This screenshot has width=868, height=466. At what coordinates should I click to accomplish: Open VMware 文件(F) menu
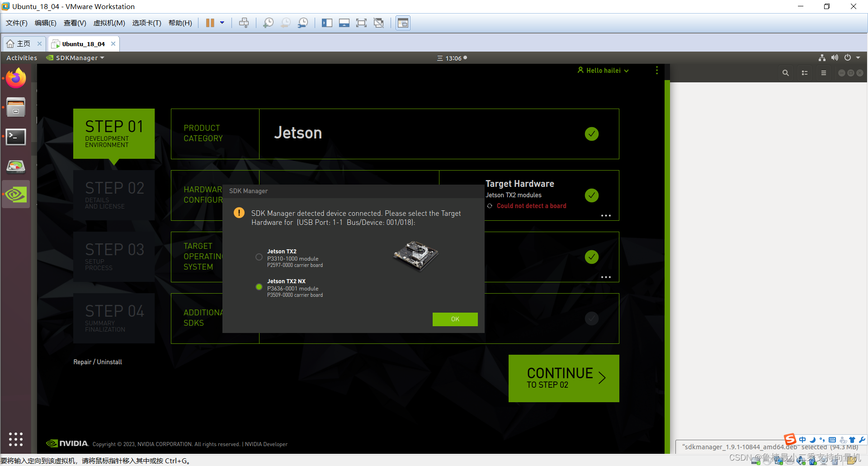tap(17, 23)
